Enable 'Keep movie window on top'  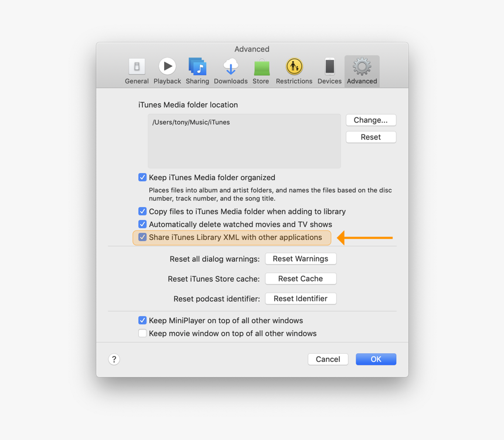[142, 333]
